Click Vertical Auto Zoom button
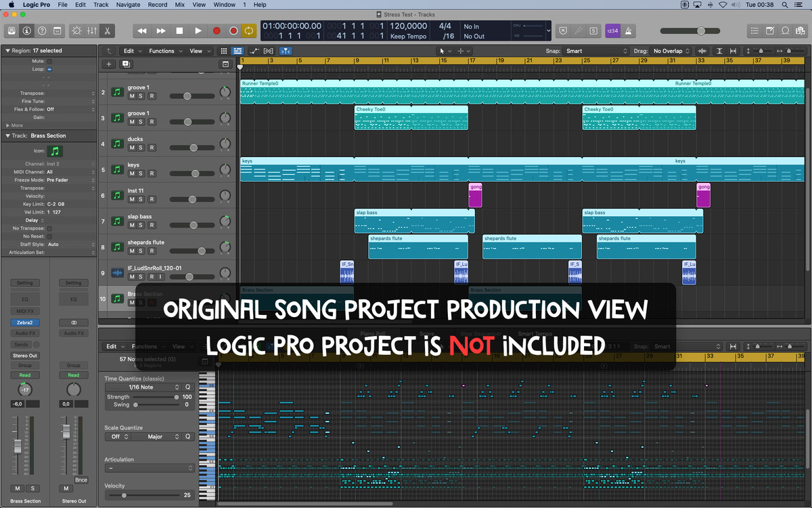This screenshot has width=812, height=508. [719, 51]
